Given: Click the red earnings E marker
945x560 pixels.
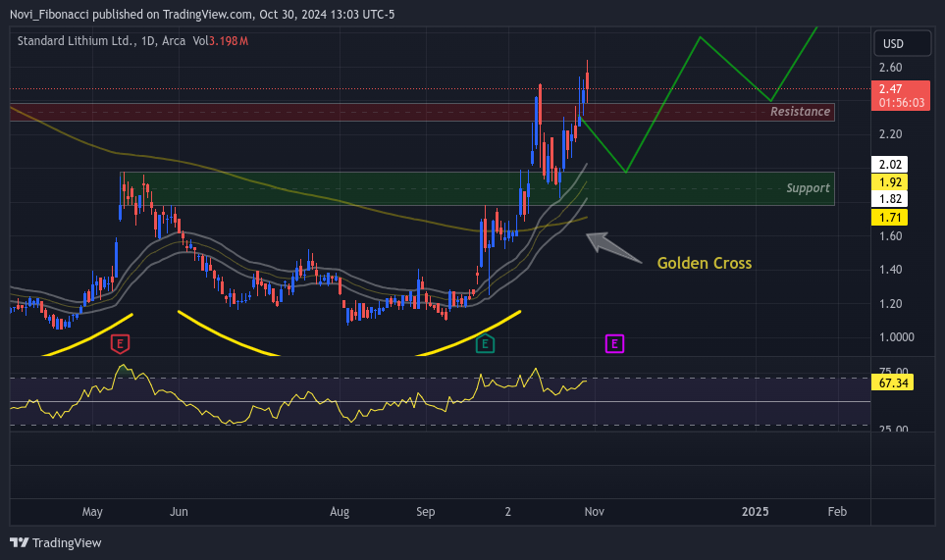Looking at the screenshot, I should (x=120, y=344).
